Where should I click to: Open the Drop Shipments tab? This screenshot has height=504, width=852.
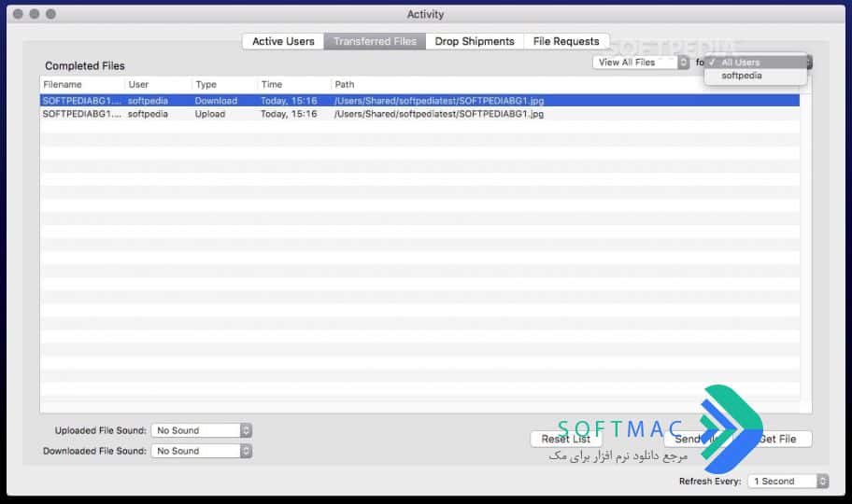point(475,41)
